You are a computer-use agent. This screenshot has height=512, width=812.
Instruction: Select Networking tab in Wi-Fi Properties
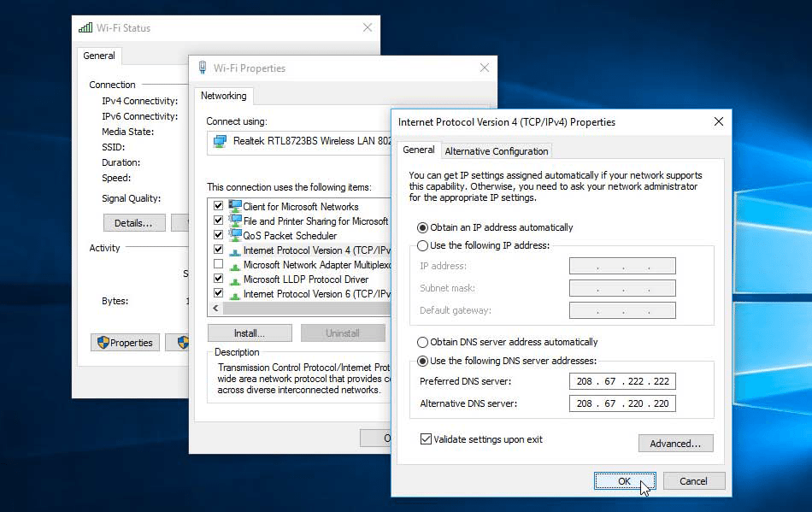pyautogui.click(x=224, y=96)
